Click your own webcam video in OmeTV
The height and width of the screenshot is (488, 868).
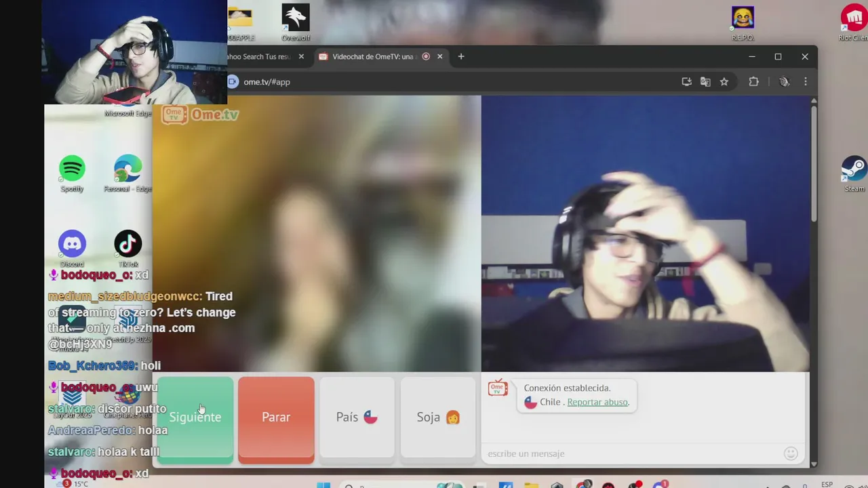click(x=645, y=234)
